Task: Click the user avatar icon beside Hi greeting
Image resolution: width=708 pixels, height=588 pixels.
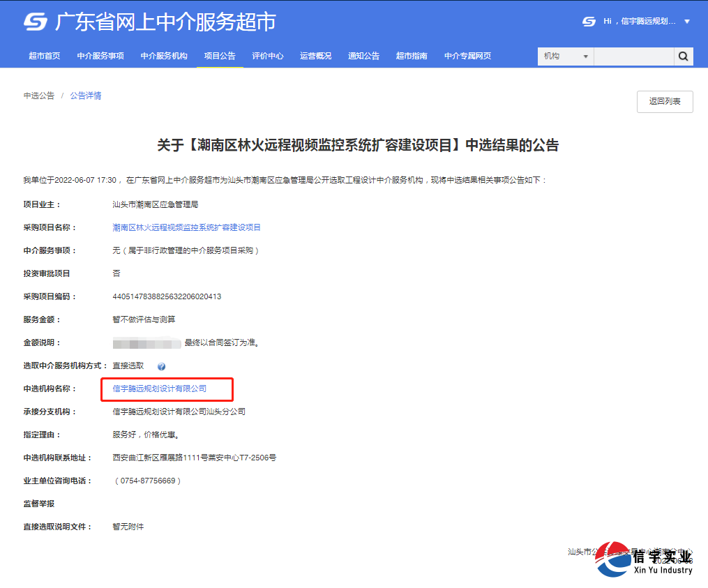Action: pos(588,21)
